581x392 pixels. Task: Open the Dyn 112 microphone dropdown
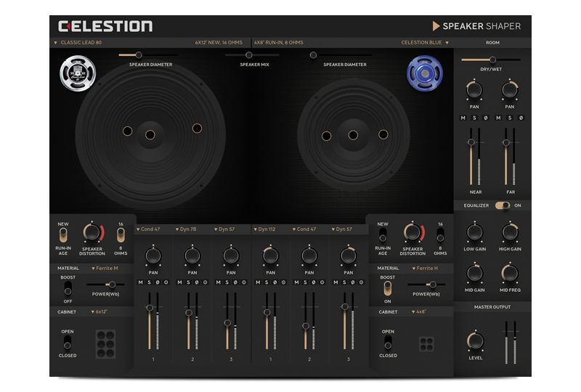point(264,229)
